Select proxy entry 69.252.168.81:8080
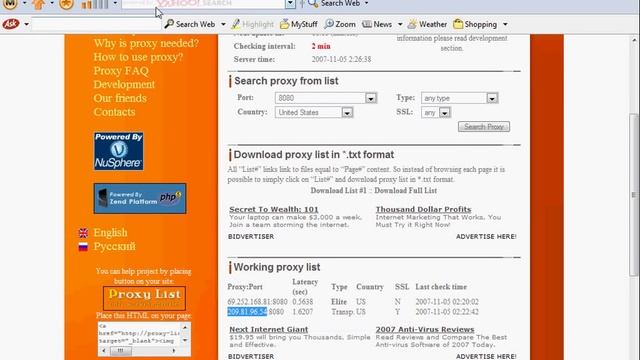The image size is (640, 360). 257,302
